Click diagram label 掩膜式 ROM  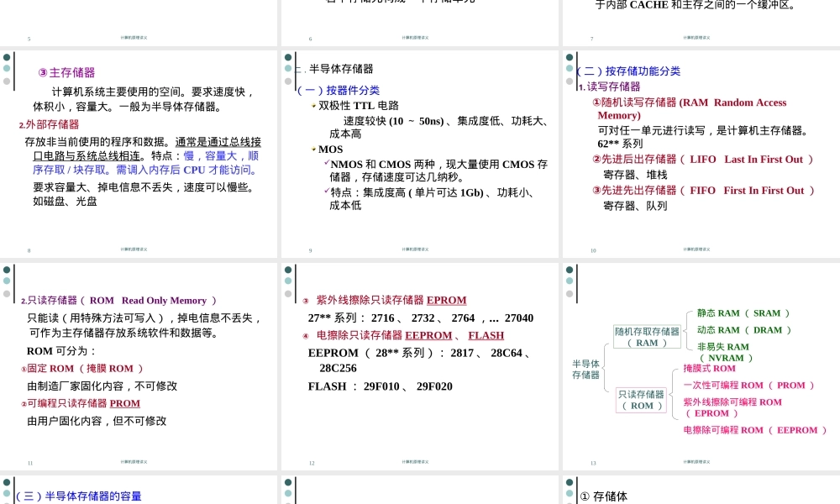709,369
